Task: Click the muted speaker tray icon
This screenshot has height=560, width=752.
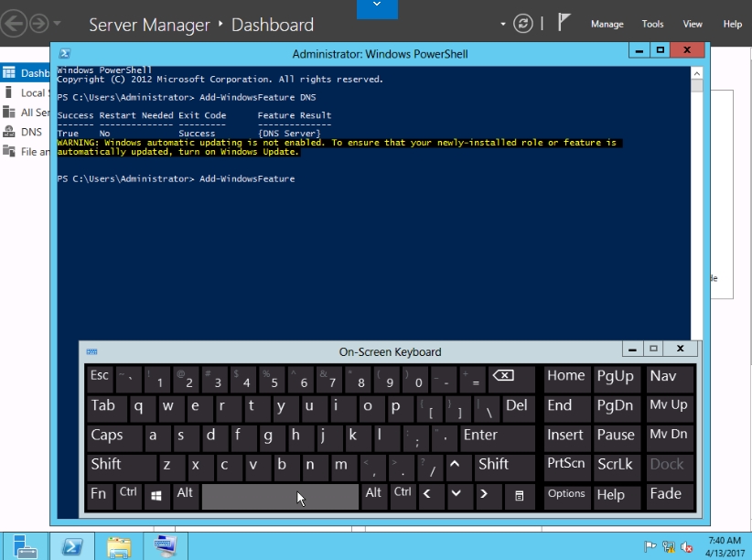Action: coord(686,546)
